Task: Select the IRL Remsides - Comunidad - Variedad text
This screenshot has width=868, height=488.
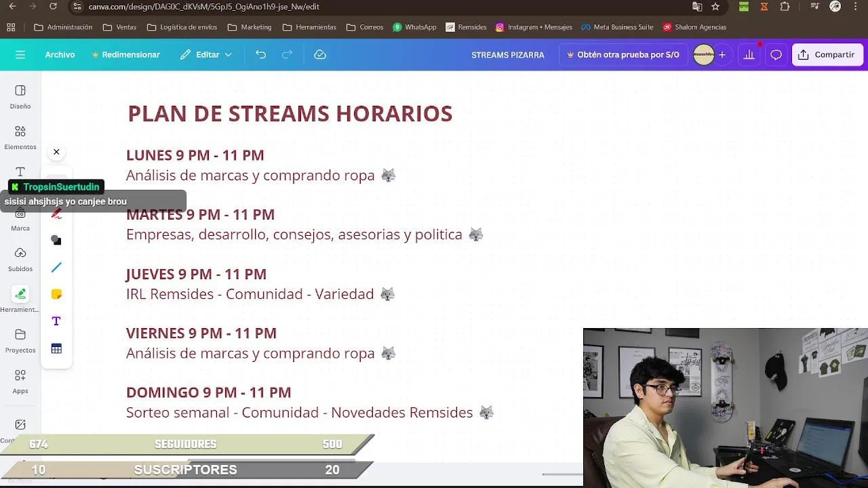Action: click(x=260, y=294)
